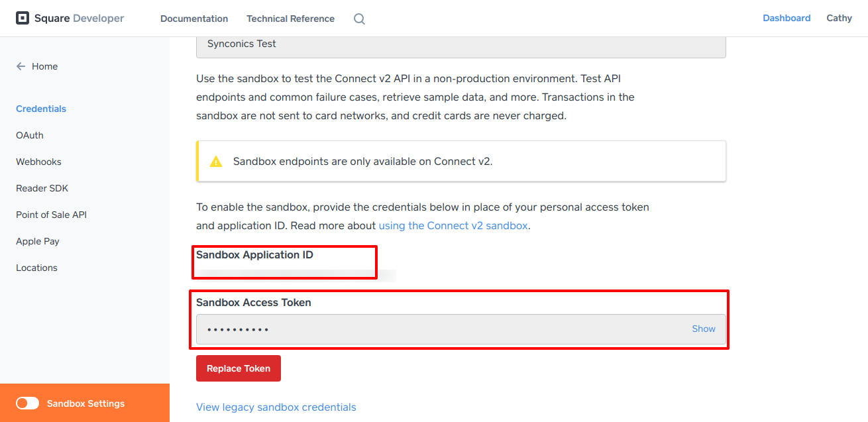Open the Documentation menu

(194, 19)
